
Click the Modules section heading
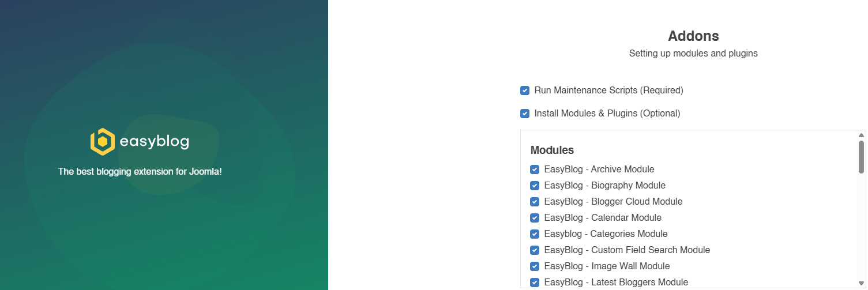552,150
